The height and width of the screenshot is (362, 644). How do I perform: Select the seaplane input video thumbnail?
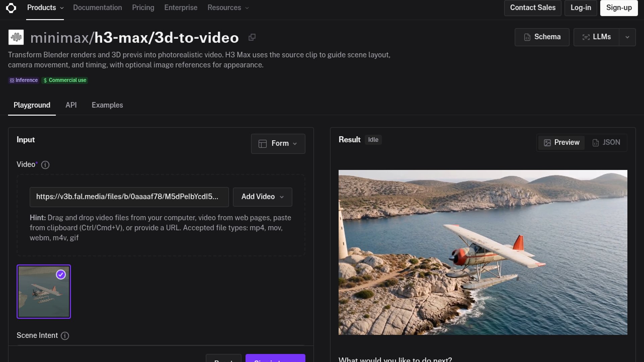(x=44, y=292)
